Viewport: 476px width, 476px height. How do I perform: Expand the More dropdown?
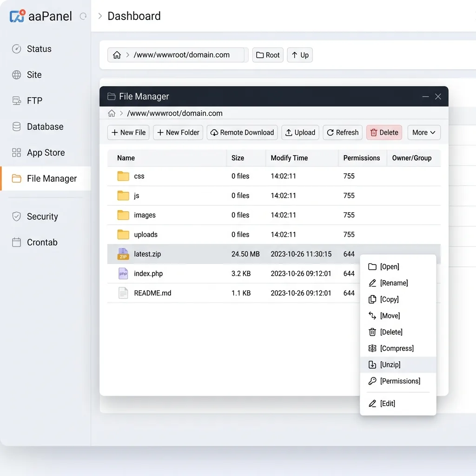[424, 132]
